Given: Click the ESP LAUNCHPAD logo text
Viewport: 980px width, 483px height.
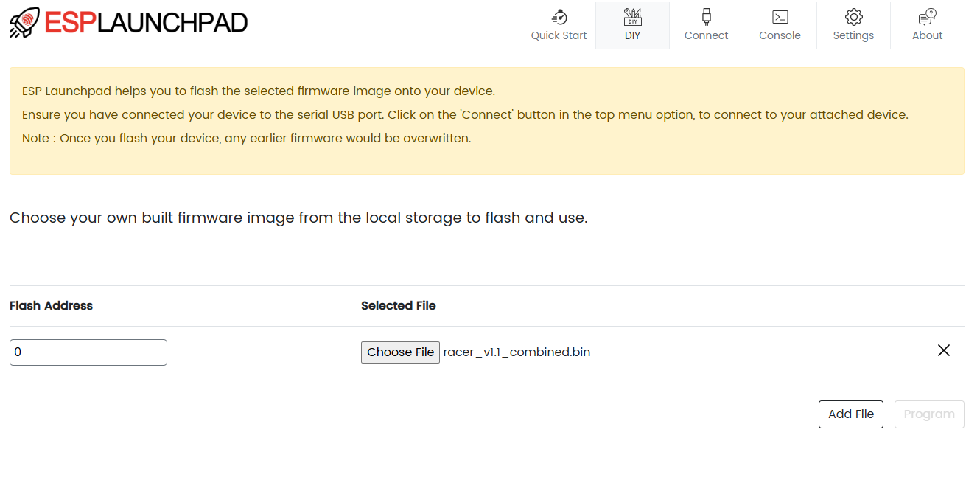Looking at the screenshot, I should 146,23.
